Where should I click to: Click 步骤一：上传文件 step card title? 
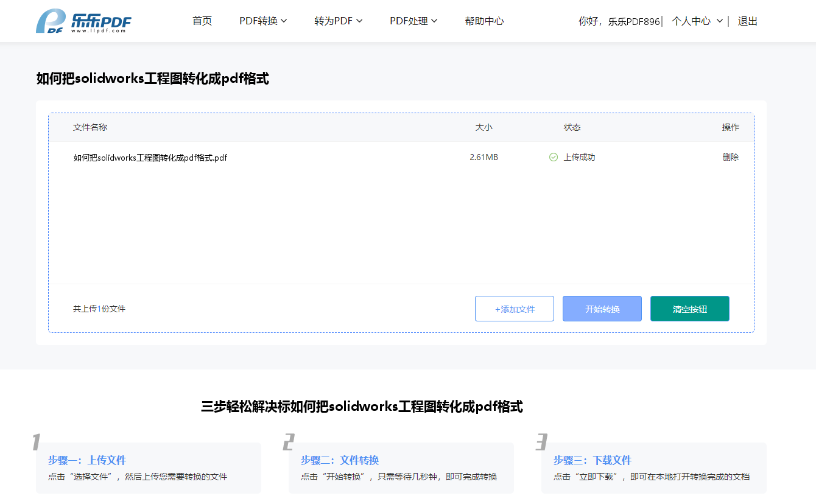(87, 460)
